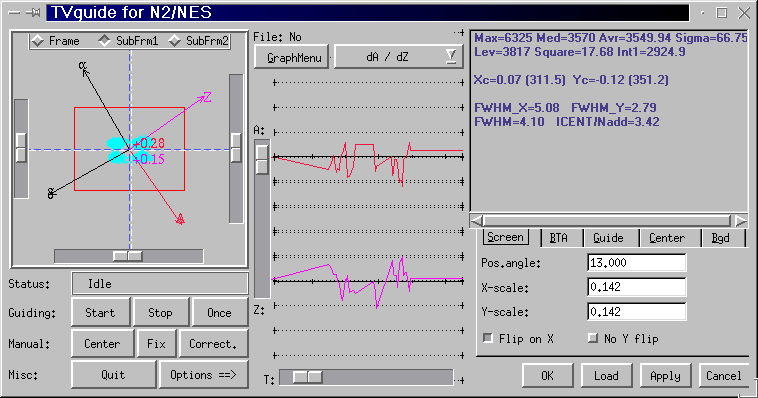The width and height of the screenshot is (758, 398).
Task: Click the right vertical slider of the frame view
Action: (x=236, y=147)
